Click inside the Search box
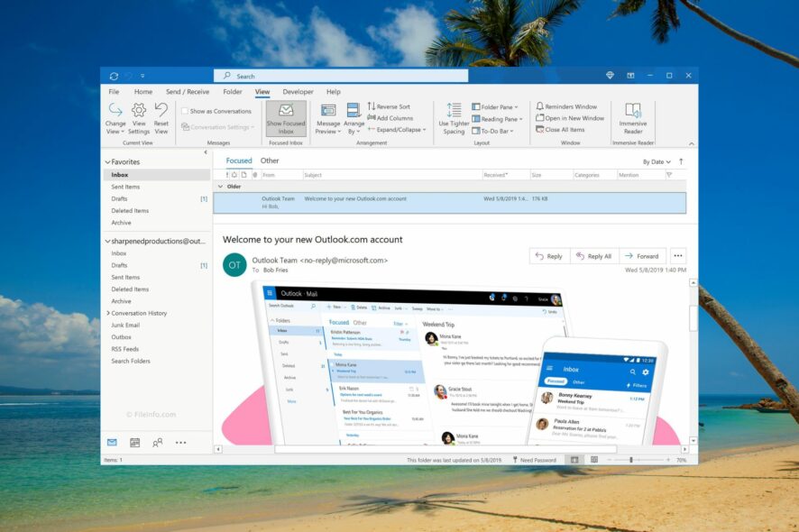 tap(341, 76)
